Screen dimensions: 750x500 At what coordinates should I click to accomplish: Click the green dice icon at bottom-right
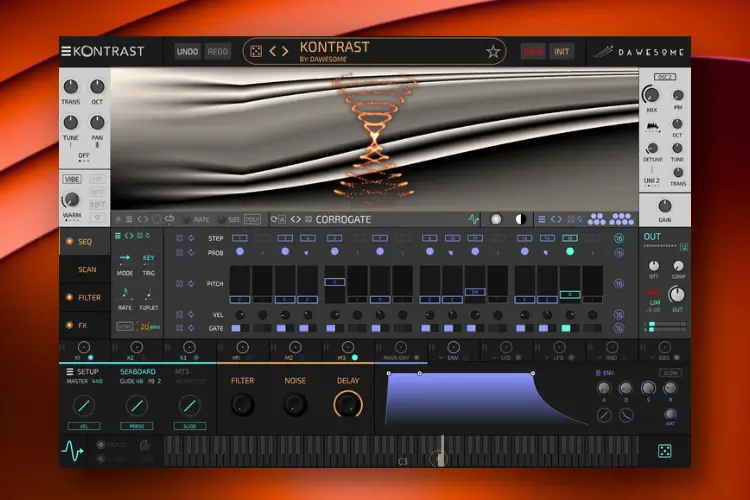tap(664, 451)
